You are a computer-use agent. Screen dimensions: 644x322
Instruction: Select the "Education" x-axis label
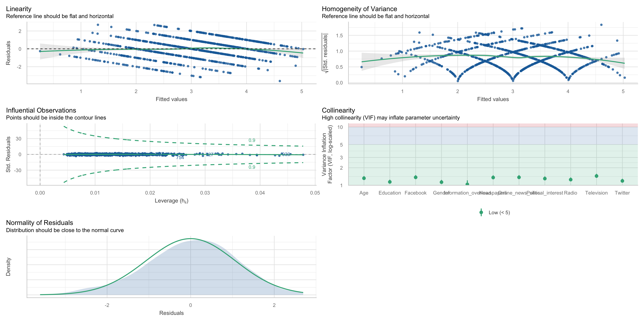point(390,193)
